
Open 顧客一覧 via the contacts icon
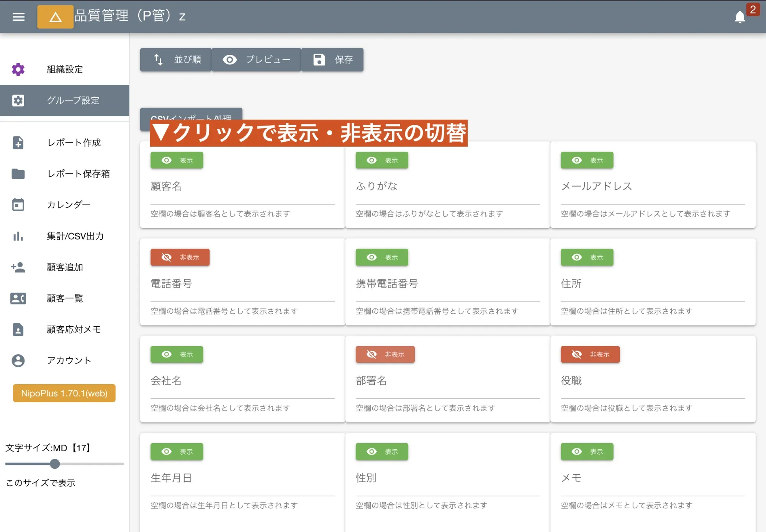click(x=18, y=299)
